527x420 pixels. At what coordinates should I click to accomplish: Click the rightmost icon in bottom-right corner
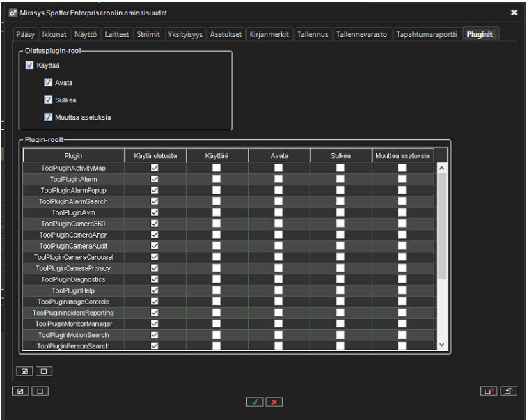[508, 391]
